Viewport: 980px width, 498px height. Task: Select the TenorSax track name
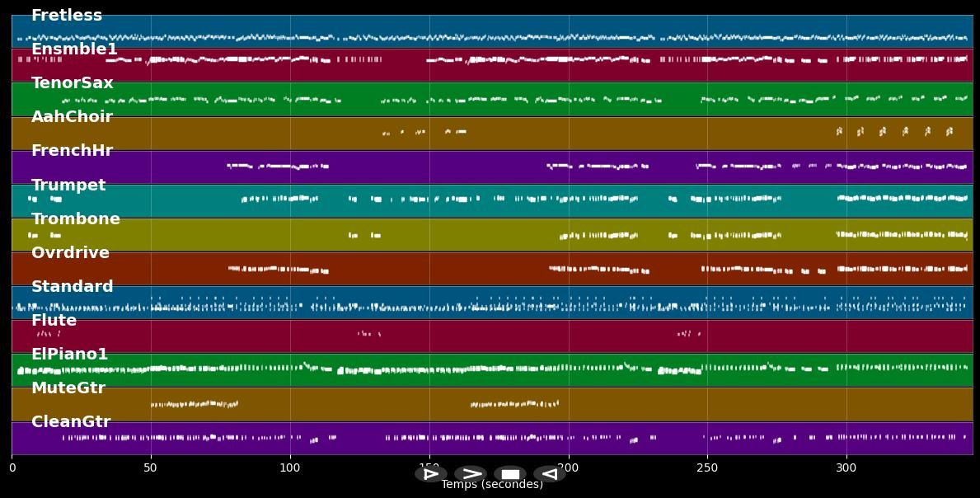point(73,83)
